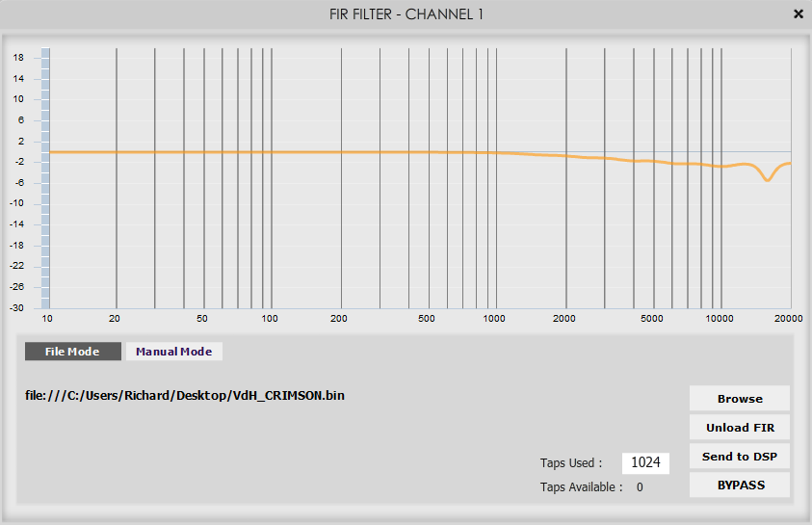This screenshot has width=812, height=525.
Task: Click Unload FIR button
Action: tap(740, 428)
